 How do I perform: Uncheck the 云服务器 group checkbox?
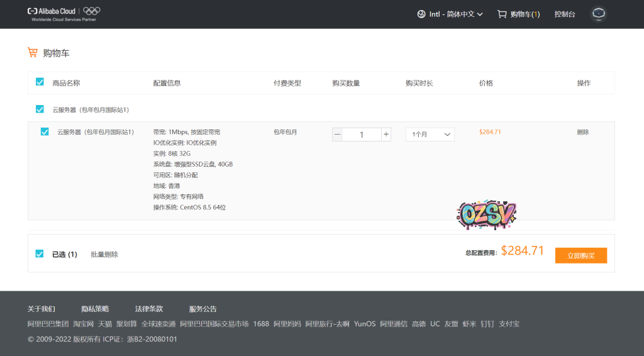pos(40,109)
